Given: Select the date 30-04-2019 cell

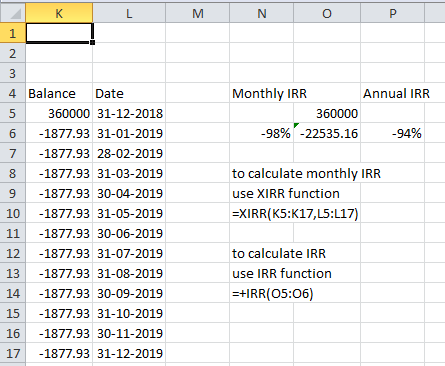Looking at the screenshot, I should tap(129, 193).
